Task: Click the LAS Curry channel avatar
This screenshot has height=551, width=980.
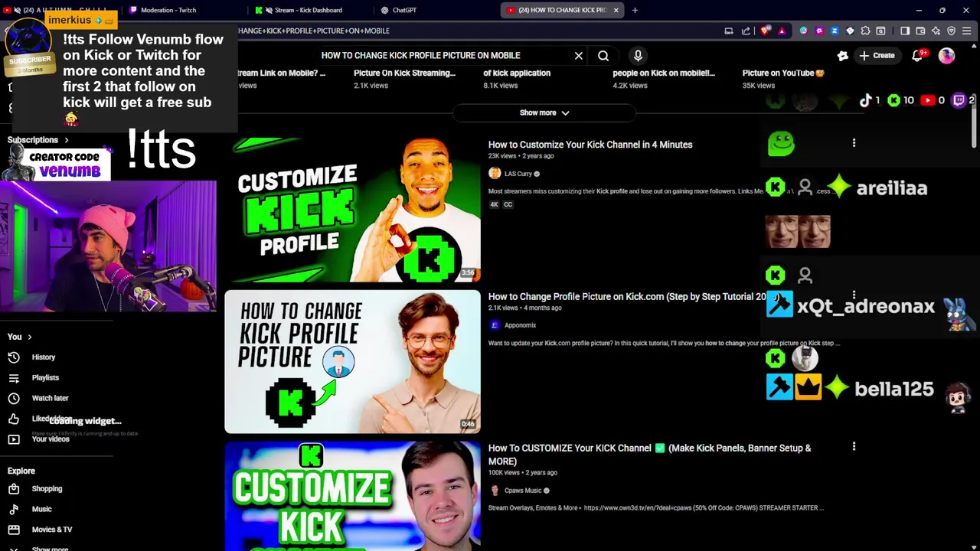Action: pyautogui.click(x=495, y=174)
